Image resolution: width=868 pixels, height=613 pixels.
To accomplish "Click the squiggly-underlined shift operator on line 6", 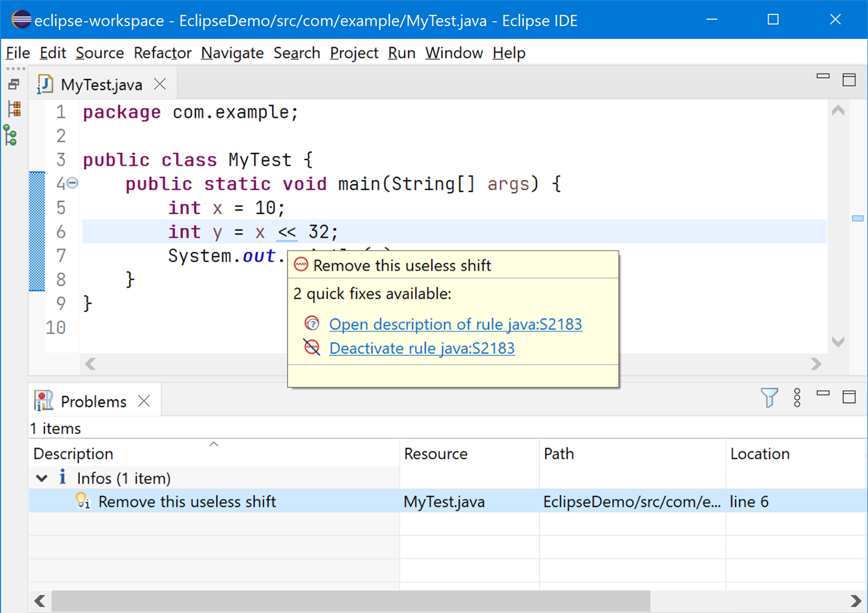I will [287, 232].
